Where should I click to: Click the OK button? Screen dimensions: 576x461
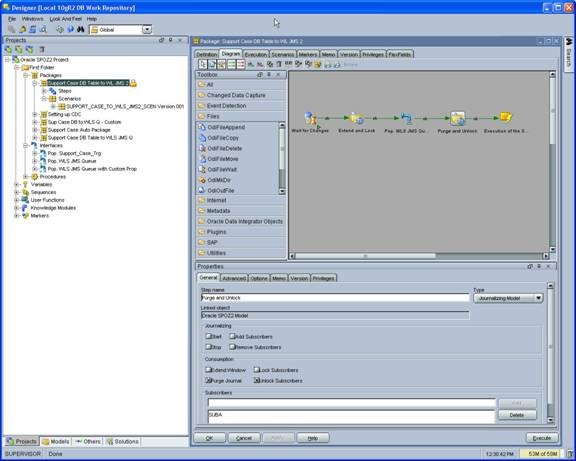(x=209, y=438)
